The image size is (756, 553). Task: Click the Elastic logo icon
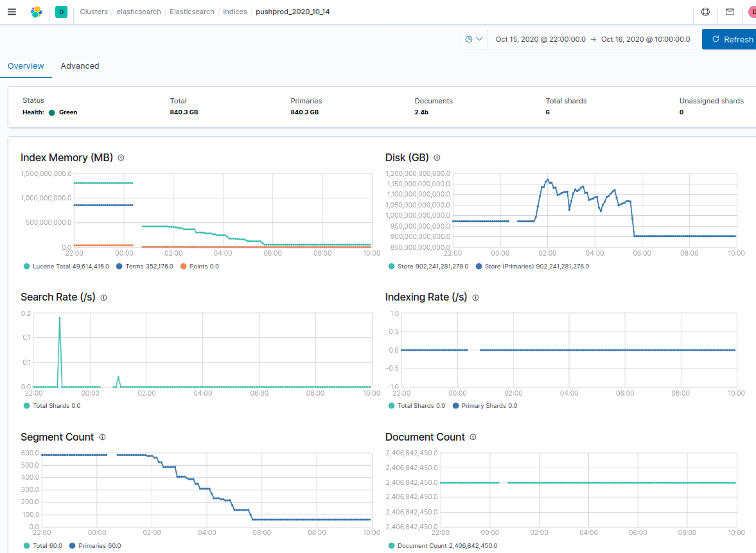pos(37,12)
